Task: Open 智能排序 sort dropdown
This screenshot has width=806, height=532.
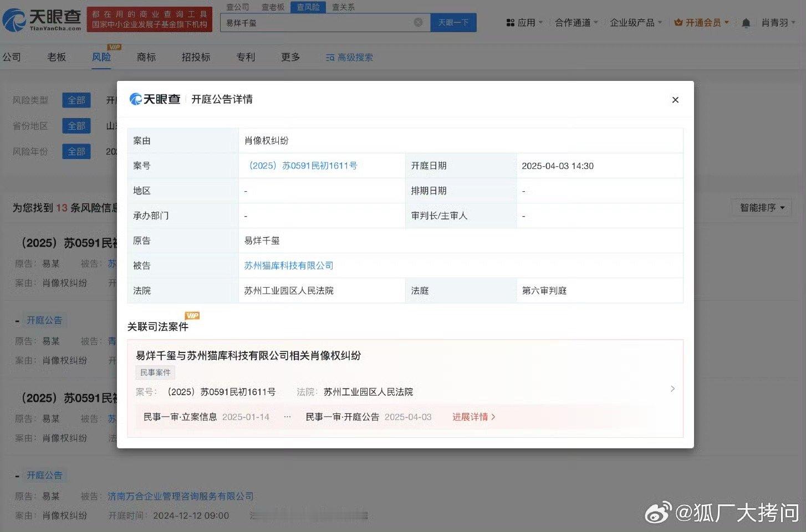Action: pos(762,208)
